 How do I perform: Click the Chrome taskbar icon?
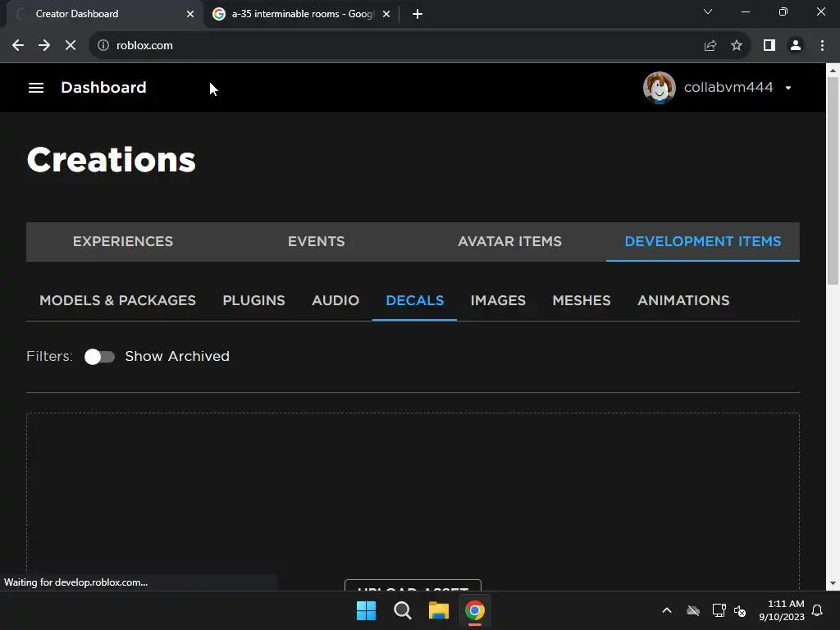coord(475,610)
